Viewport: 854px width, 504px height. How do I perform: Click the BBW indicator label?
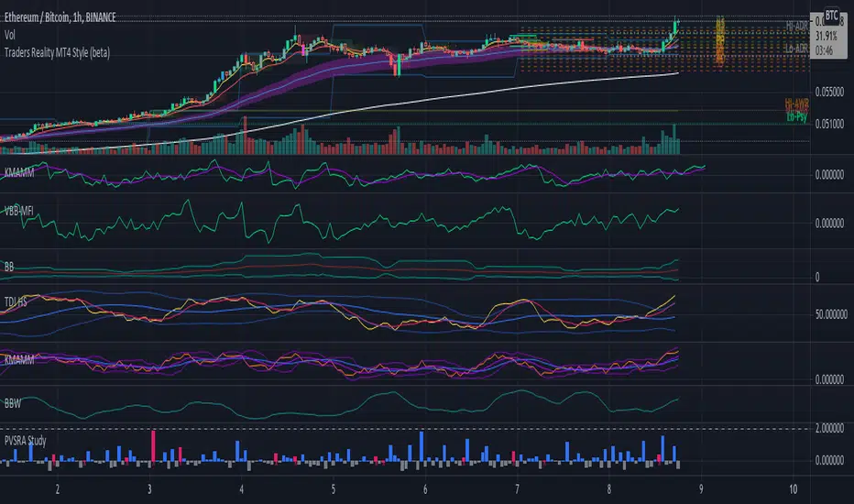point(13,404)
